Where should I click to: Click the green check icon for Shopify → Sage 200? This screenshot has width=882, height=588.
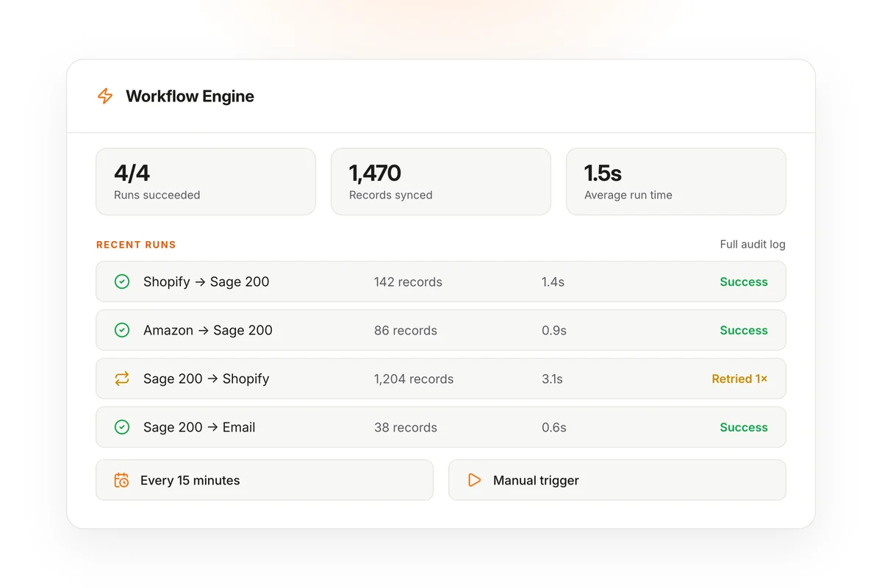pos(122,282)
